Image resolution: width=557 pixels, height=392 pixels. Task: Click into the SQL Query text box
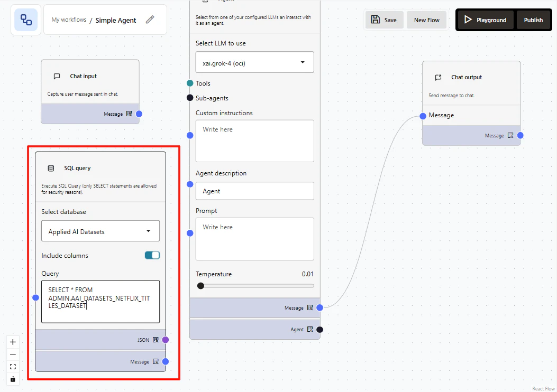(101, 302)
